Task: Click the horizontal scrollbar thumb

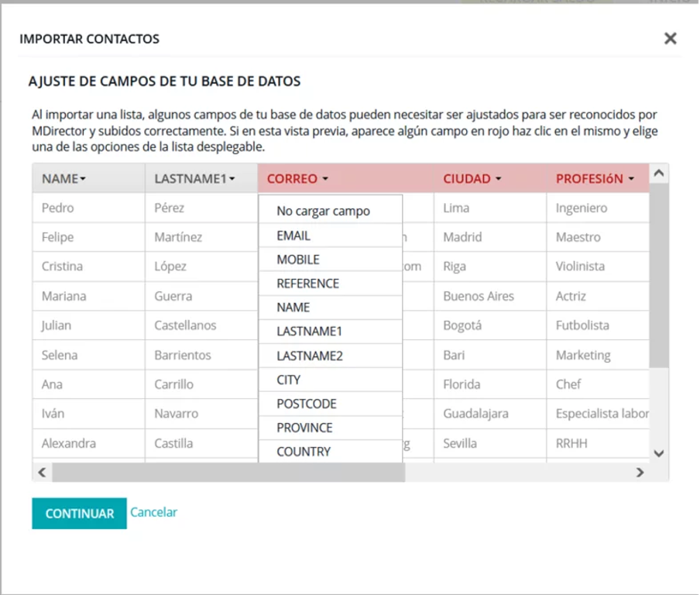Action: click(228, 472)
